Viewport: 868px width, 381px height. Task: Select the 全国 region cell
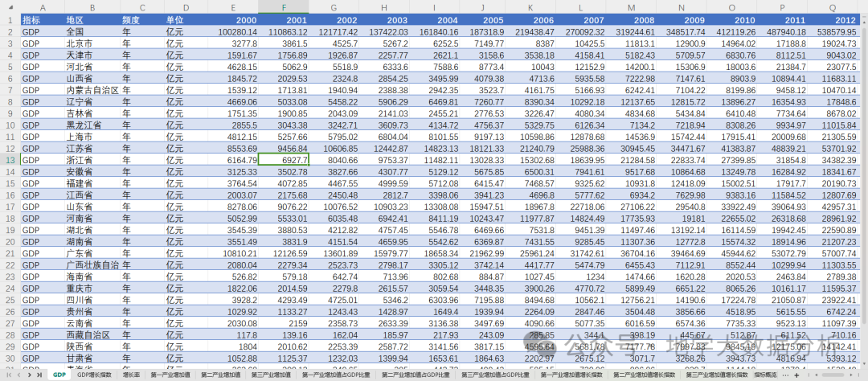[x=92, y=31]
